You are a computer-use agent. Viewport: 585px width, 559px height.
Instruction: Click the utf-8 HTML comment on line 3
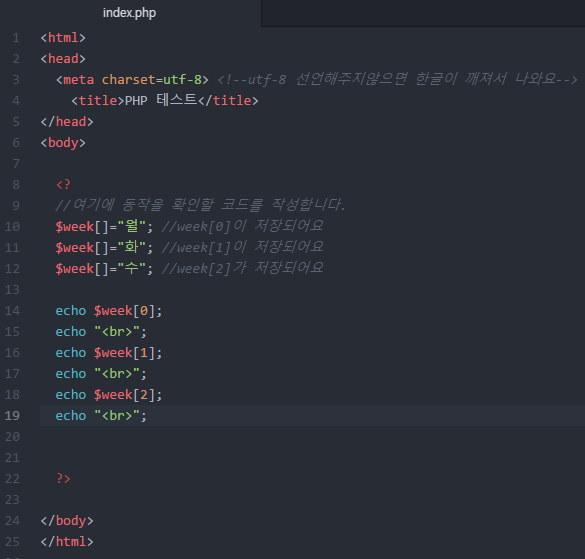tap(397, 79)
